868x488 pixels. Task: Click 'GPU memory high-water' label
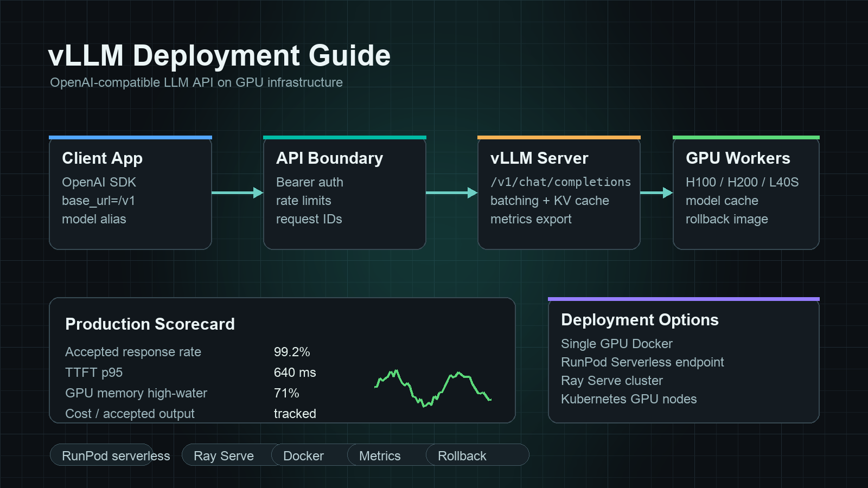[x=136, y=393]
